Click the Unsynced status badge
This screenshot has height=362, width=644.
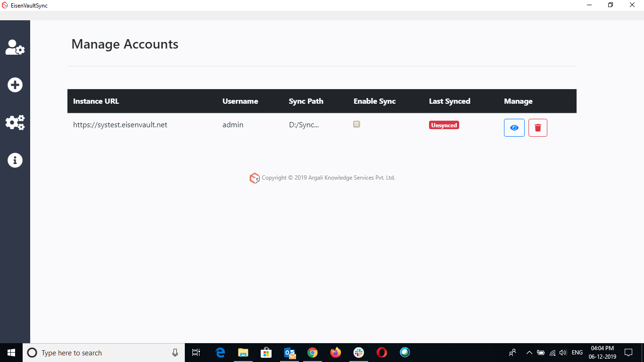tap(444, 125)
